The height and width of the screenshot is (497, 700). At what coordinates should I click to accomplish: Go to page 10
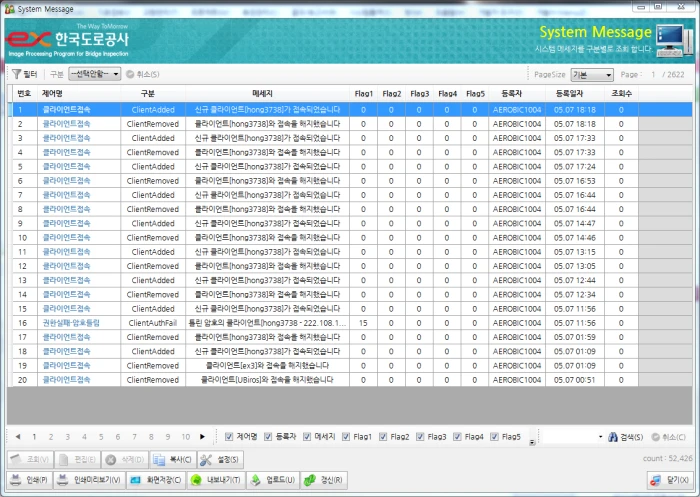pyautogui.click(x=186, y=437)
